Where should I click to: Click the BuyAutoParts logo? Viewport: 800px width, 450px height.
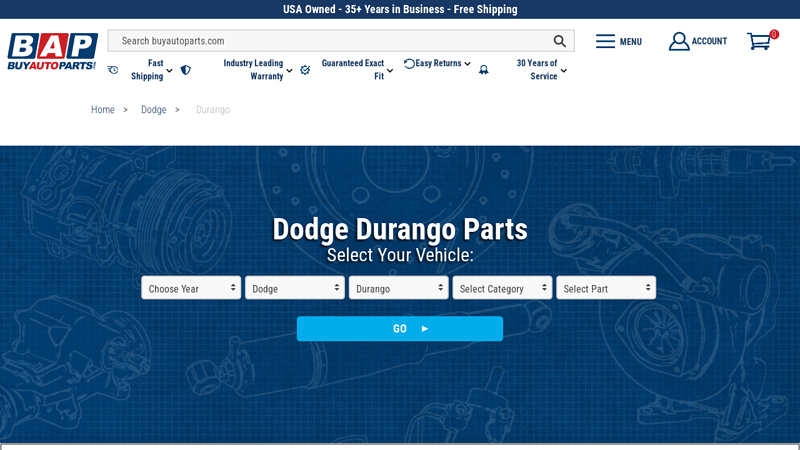click(52, 52)
